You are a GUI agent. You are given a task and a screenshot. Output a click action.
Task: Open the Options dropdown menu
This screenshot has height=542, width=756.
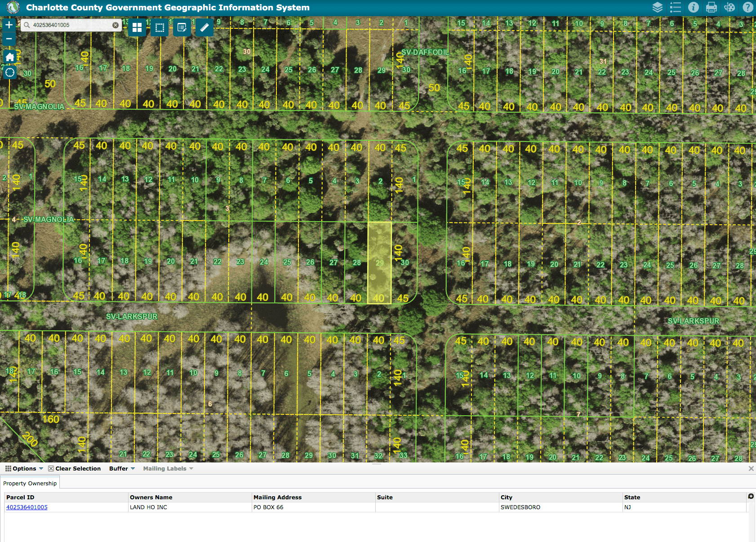[x=24, y=468]
